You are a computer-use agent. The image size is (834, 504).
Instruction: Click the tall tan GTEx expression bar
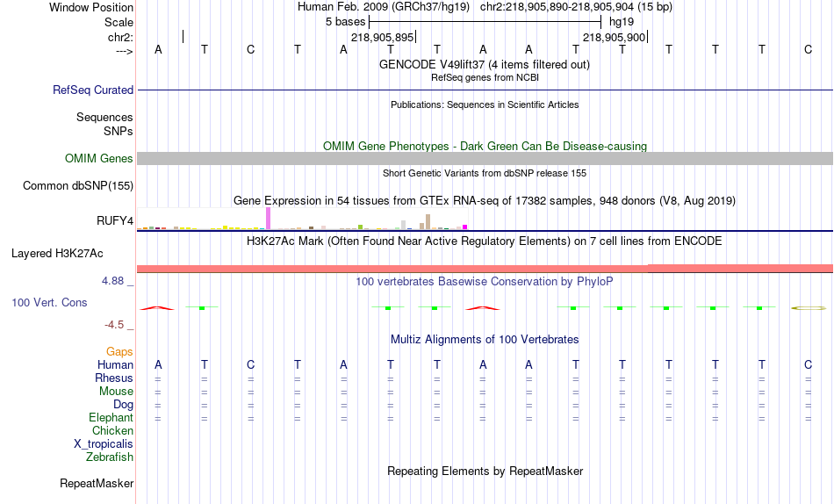428,222
